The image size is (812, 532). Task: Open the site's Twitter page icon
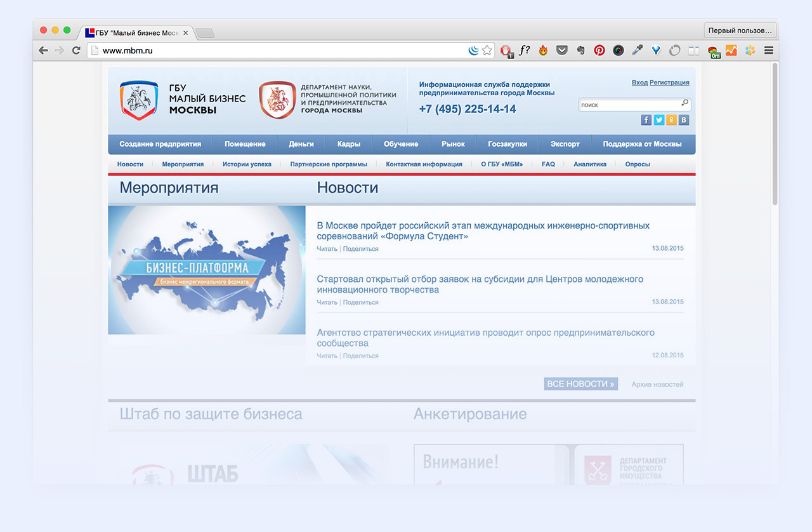(659, 120)
